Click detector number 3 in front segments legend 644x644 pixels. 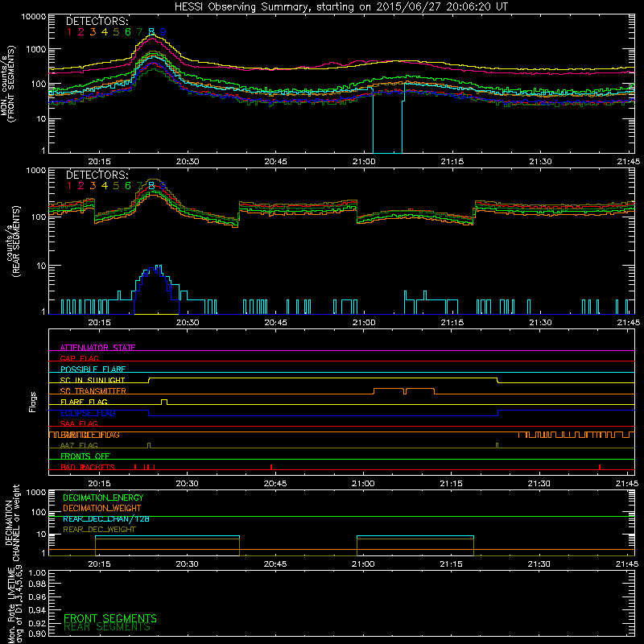click(93, 32)
